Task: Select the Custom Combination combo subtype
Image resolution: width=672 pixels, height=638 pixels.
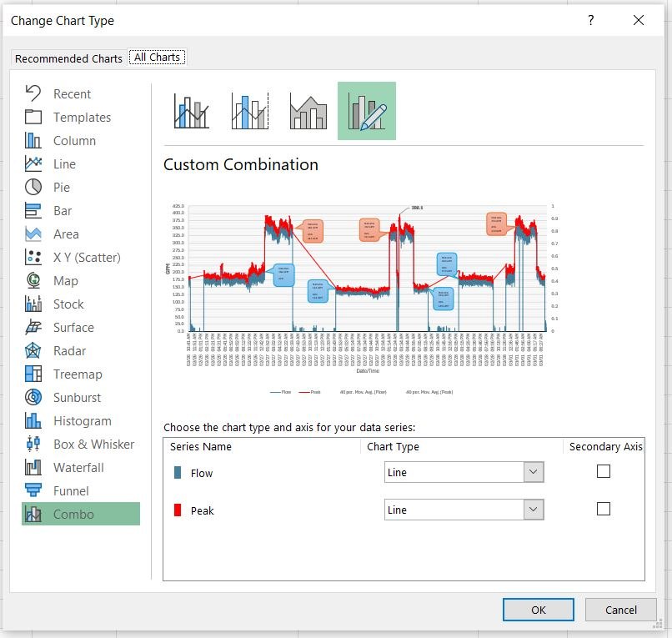Action: pos(366,110)
